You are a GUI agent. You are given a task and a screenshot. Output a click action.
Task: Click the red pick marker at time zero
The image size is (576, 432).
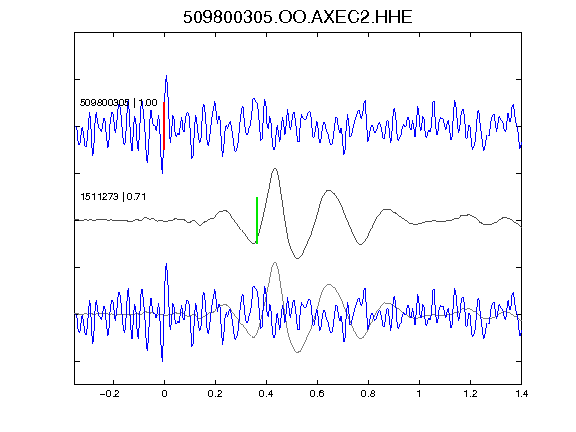click(x=164, y=126)
